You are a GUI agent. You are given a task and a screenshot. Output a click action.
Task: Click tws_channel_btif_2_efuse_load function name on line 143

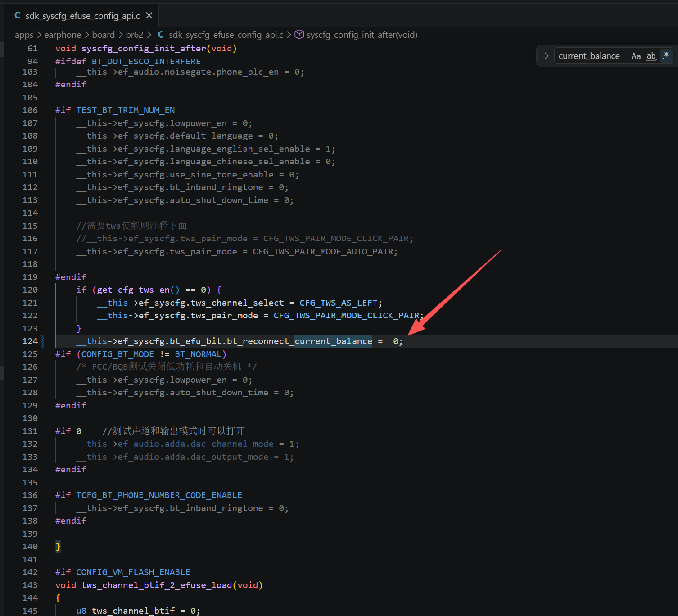coord(157,585)
